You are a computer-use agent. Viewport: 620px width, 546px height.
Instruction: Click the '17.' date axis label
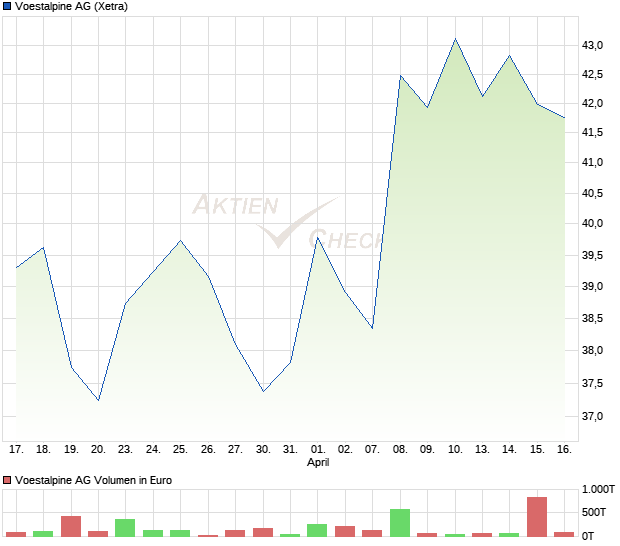[x=16, y=450]
